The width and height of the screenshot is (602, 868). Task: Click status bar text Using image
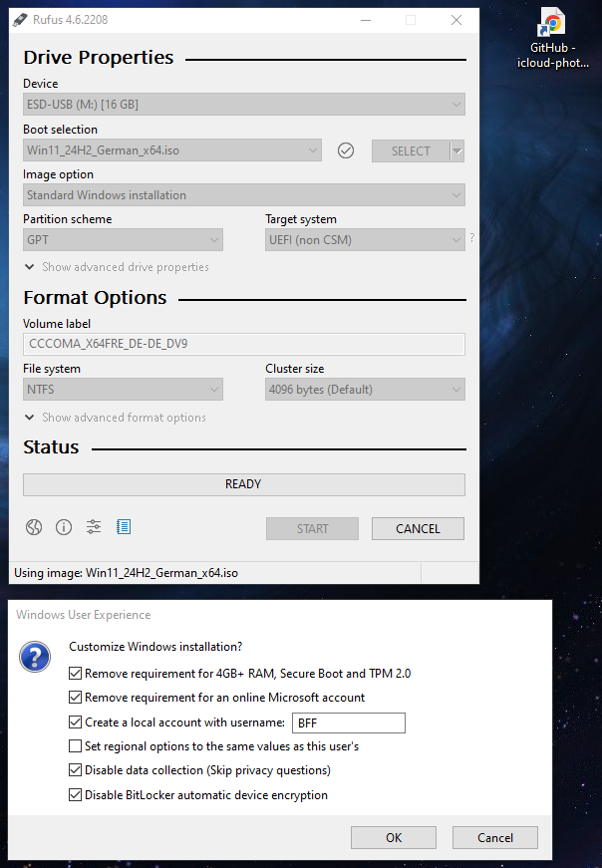(127, 573)
